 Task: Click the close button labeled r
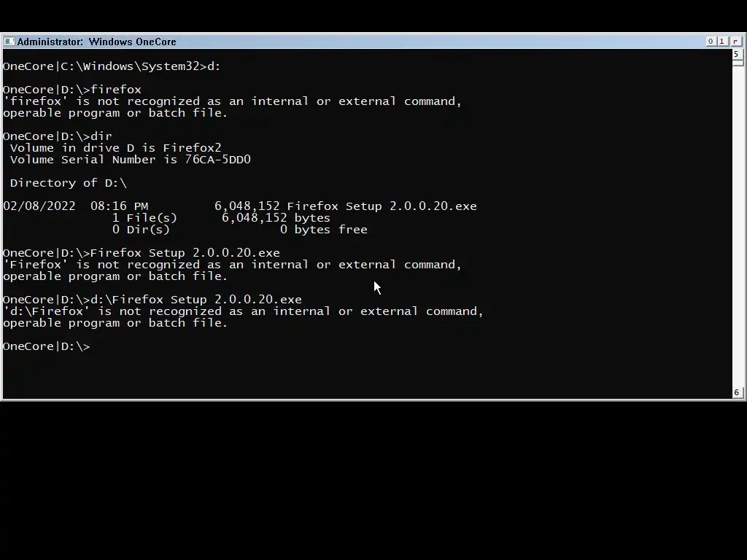[735, 42]
